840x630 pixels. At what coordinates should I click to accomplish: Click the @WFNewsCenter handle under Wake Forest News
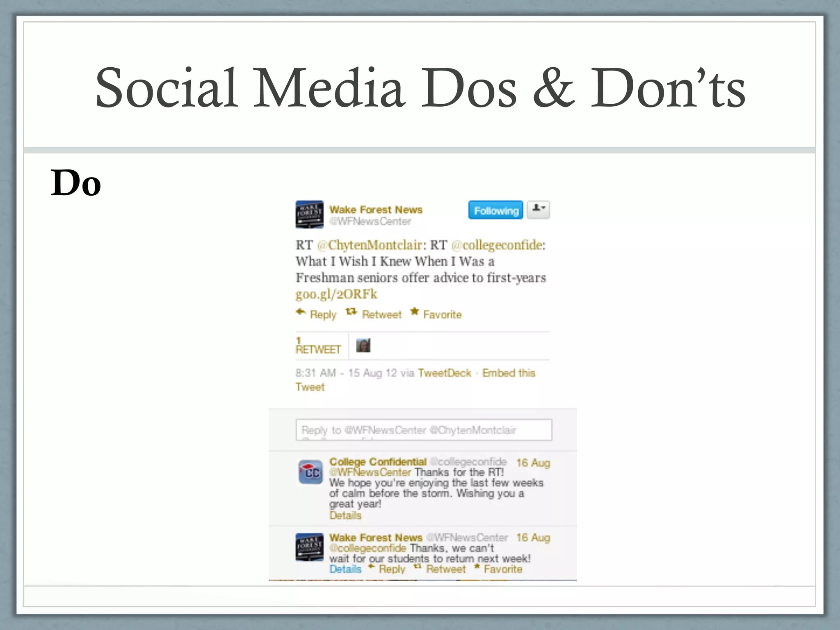[x=370, y=221]
